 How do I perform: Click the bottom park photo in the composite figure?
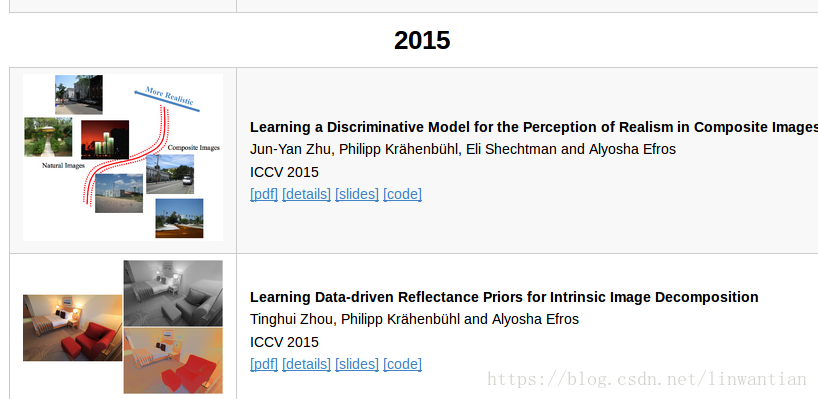tap(179, 218)
